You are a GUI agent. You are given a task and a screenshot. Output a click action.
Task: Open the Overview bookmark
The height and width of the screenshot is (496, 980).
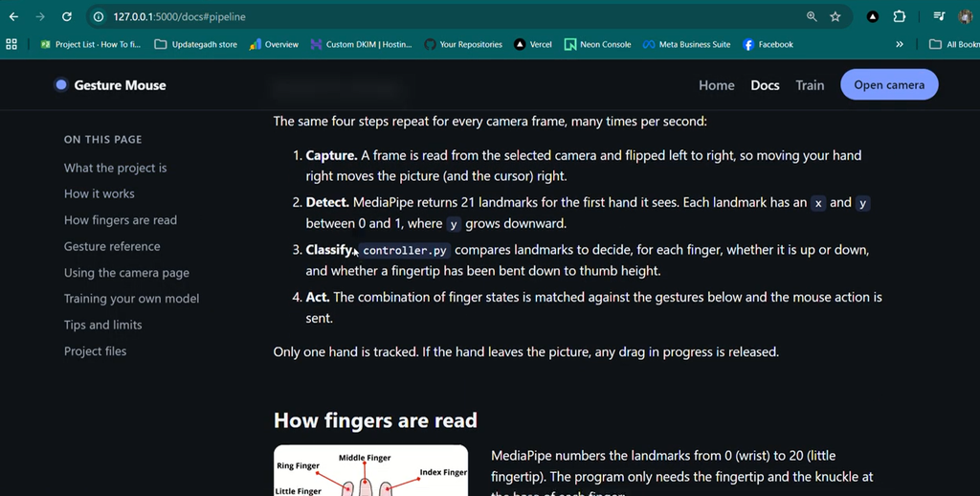point(274,44)
